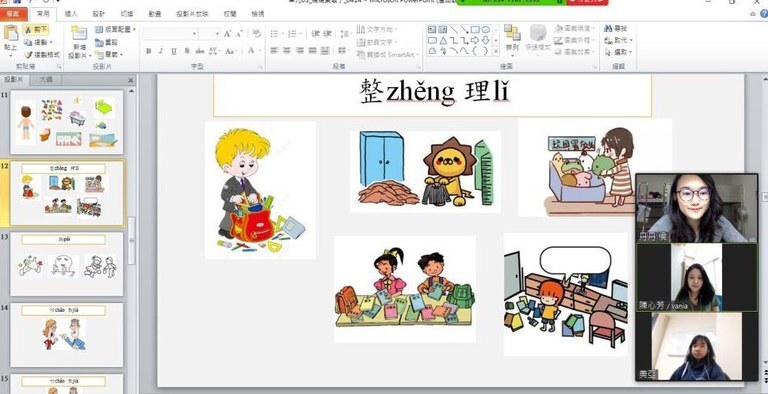768x394 pixels.
Task: Click Convert to SmartArt button
Action: click(388, 54)
